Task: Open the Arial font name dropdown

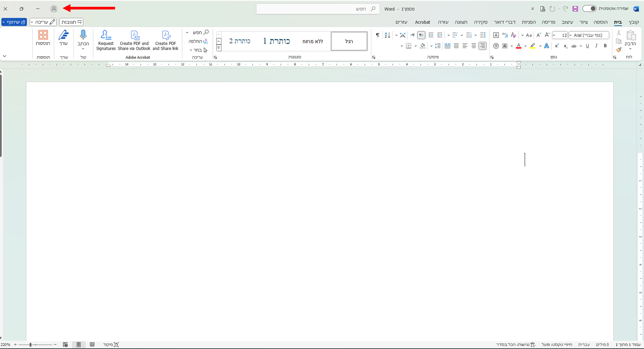Action: [570, 35]
